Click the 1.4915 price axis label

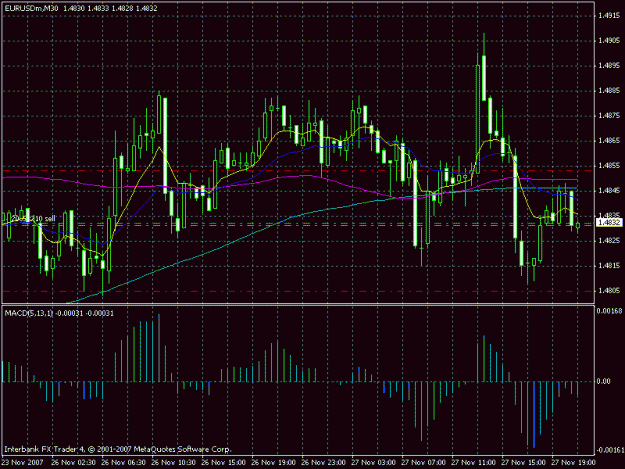coord(609,16)
